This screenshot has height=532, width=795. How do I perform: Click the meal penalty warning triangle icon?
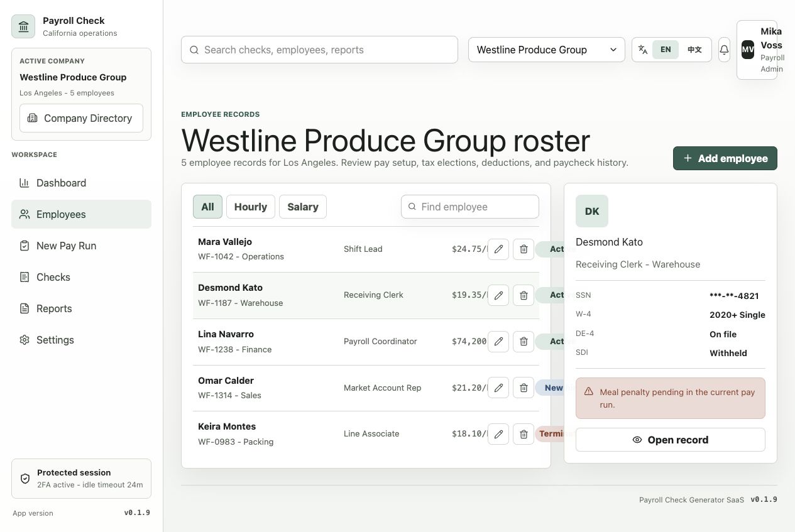[x=589, y=391]
